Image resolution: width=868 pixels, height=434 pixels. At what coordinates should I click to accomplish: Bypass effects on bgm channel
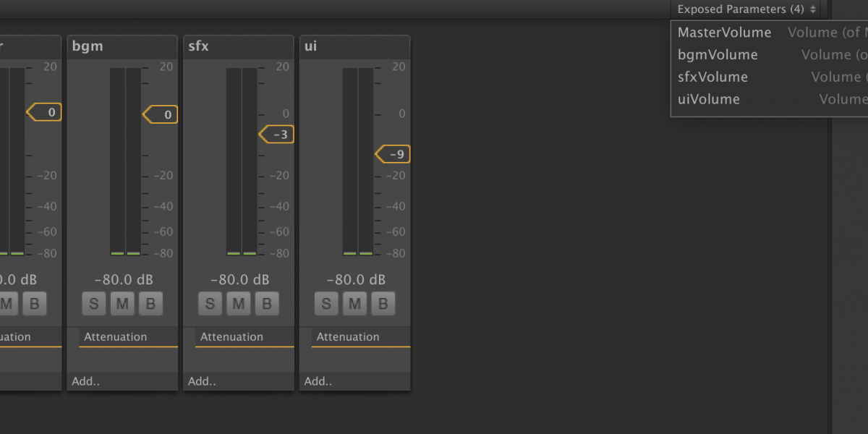[x=150, y=304]
